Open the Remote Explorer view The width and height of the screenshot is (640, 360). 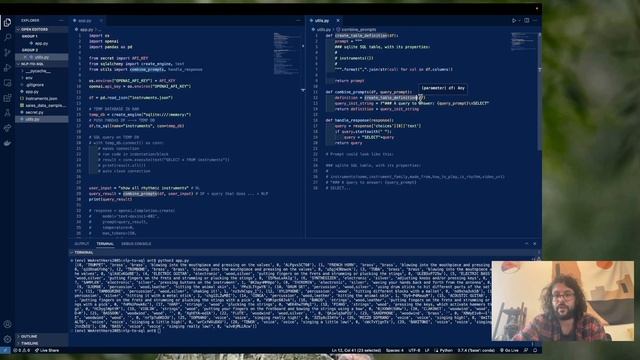pos(7,83)
